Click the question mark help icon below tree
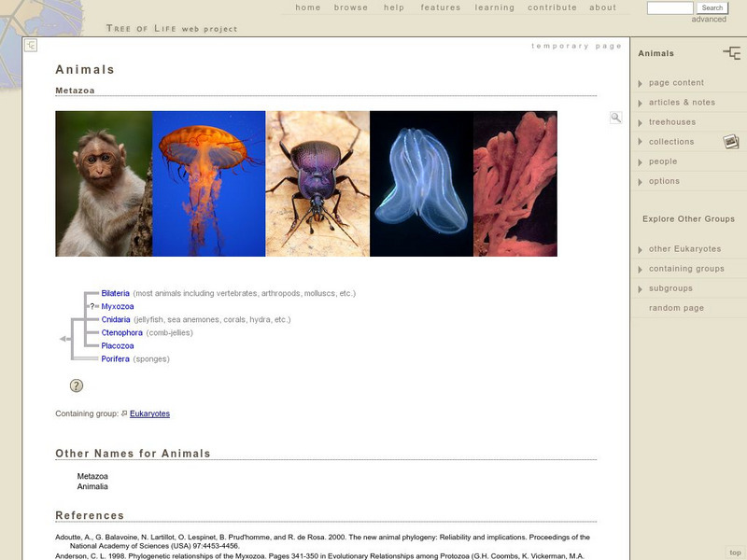The height and width of the screenshot is (560, 747). coord(77,385)
